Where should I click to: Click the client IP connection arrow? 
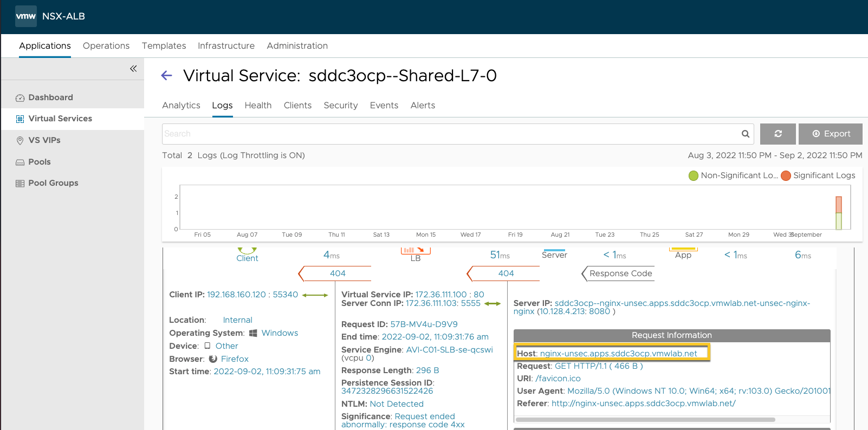315,295
